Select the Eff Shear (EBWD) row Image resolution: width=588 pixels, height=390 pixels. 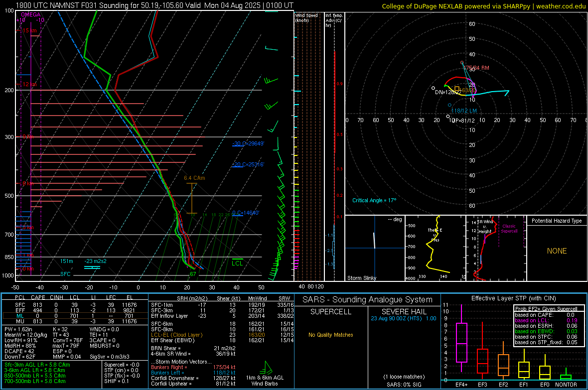[222, 341]
